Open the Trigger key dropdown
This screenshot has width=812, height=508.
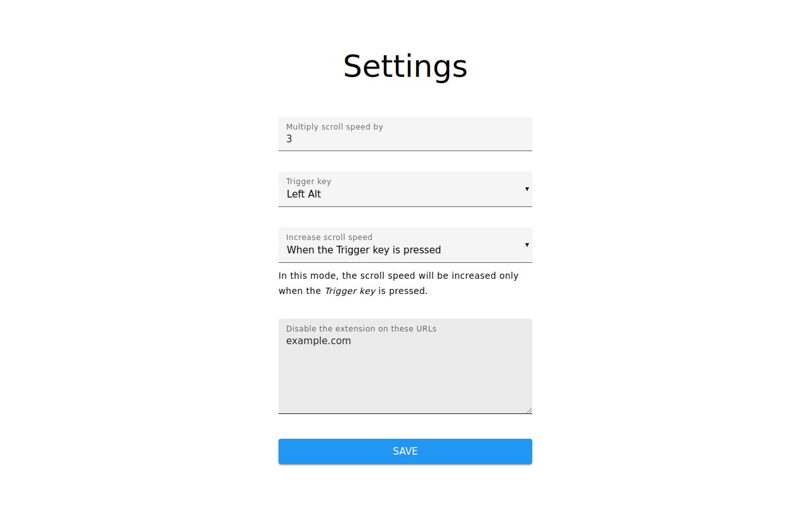point(405,189)
